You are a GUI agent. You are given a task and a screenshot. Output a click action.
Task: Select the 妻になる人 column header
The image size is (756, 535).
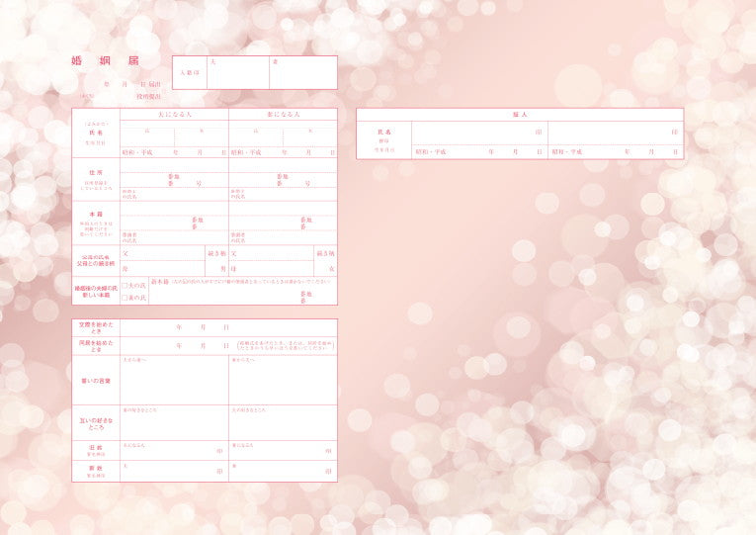click(283, 115)
